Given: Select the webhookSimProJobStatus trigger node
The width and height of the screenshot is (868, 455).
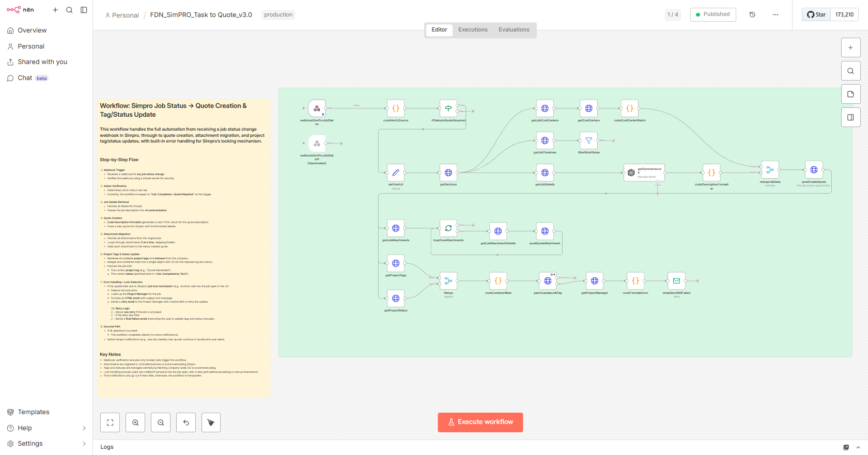Looking at the screenshot, I should coord(317,108).
